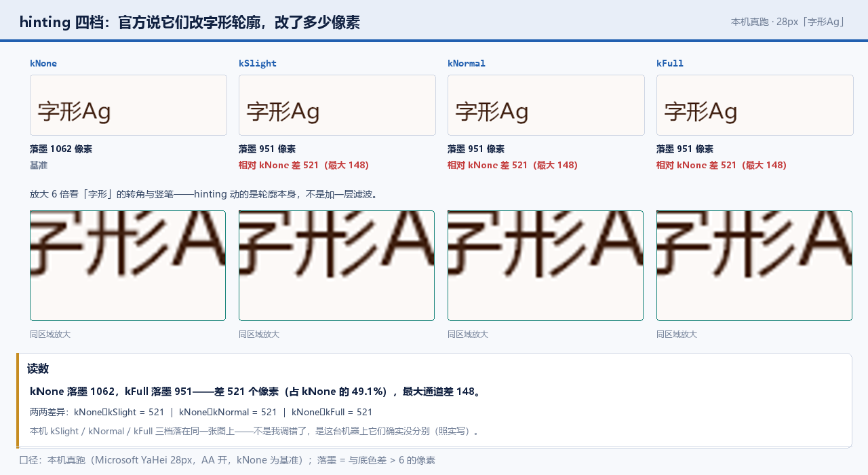This screenshot has width=868, height=475.
Task: Click the 放大 6 倍看「字形」 description line
Action: pyautogui.click(x=205, y=194)
